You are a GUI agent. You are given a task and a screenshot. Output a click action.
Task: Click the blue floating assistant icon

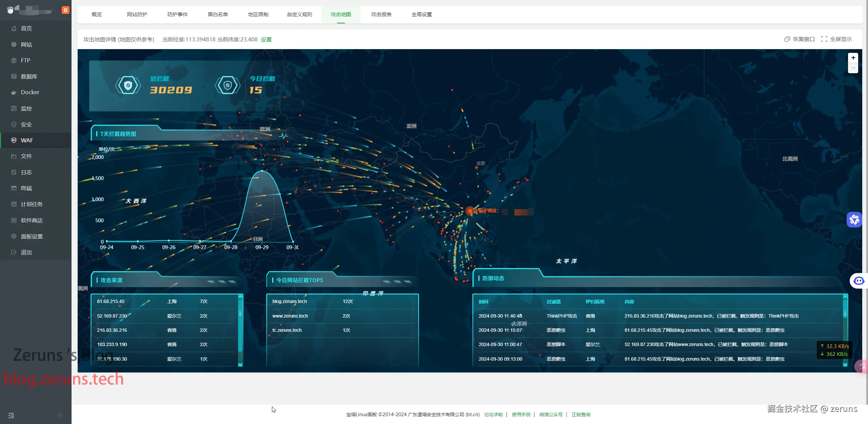tap(854, 220)
